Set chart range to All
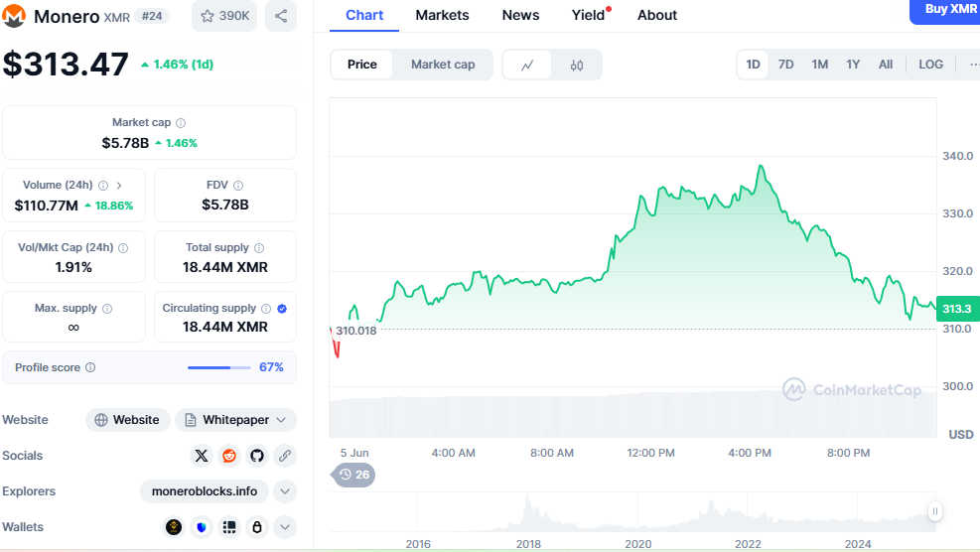 [x=885, y=65]
